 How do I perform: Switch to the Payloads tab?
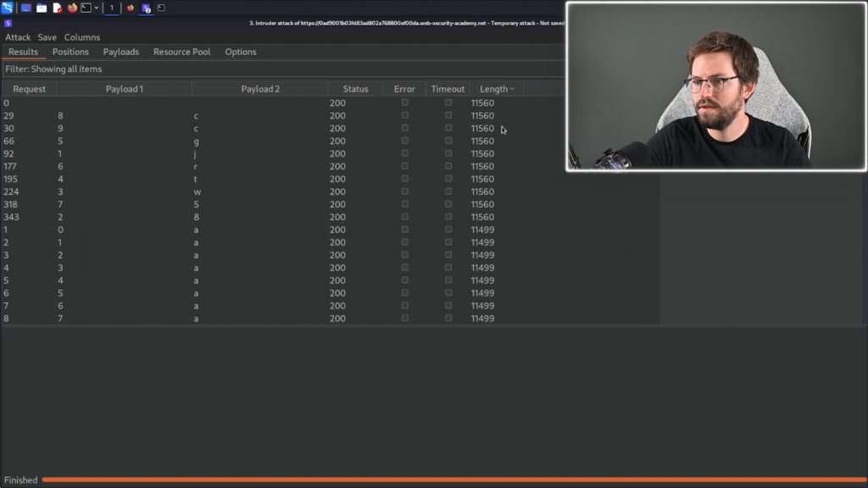(x=120, y=52)
